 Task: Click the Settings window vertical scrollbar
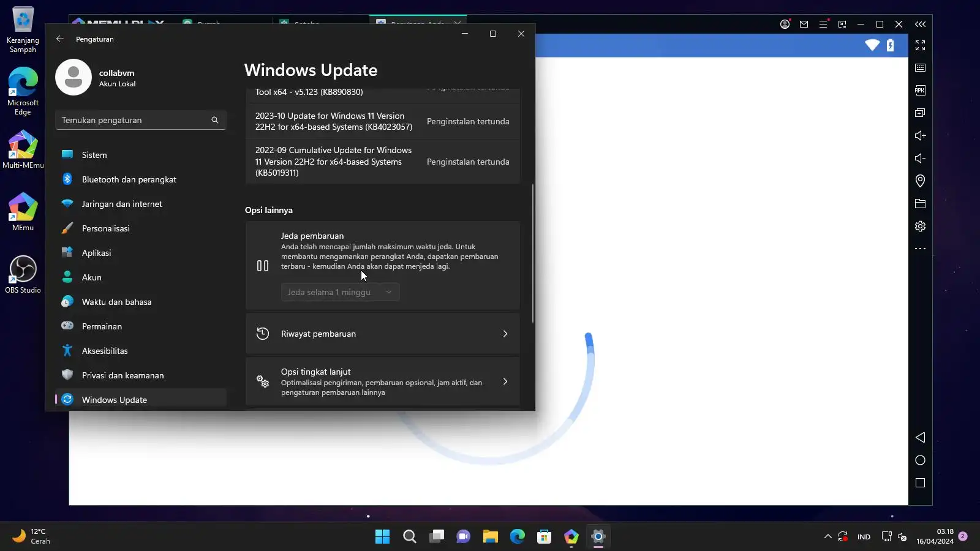532,253
